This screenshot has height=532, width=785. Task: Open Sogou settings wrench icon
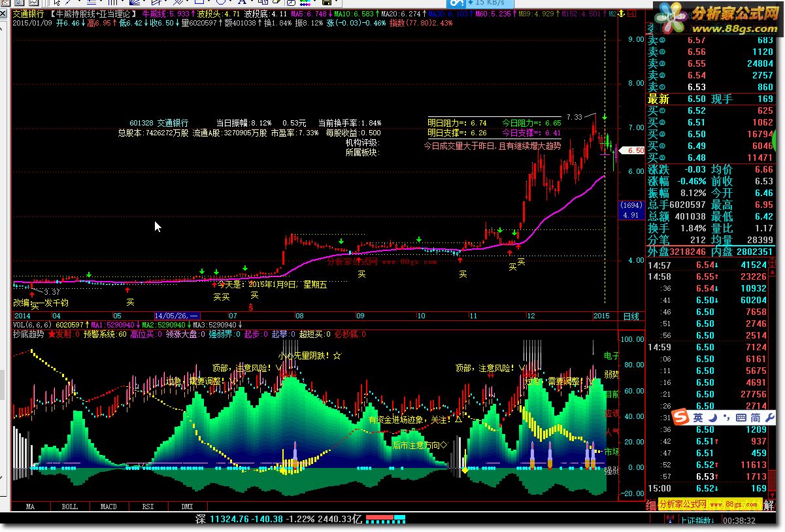[769, 418]
